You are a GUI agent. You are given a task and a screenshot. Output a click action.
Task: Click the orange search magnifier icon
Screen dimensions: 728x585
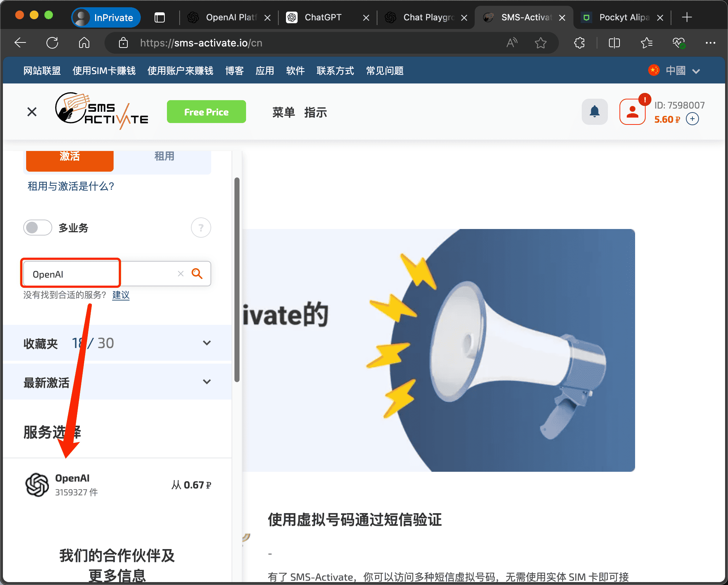(x=197, y=274)
